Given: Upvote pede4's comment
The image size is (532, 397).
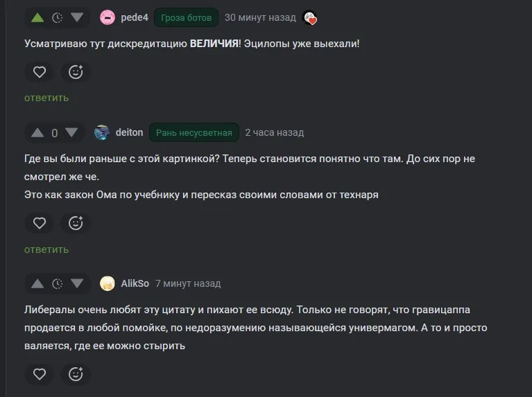Looking at the screenshot, I should click(x=37, y=17).
